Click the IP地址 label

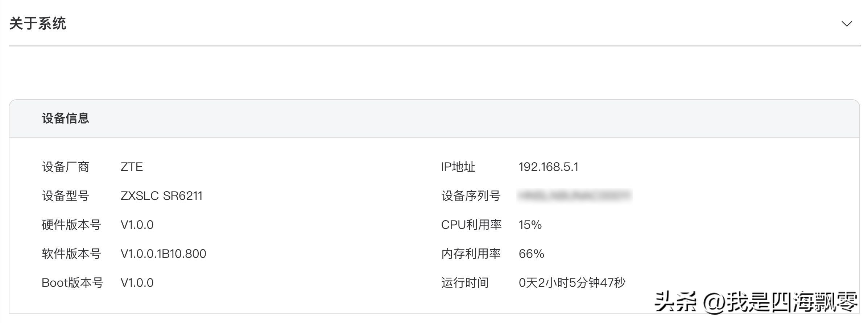pos(458,167)
